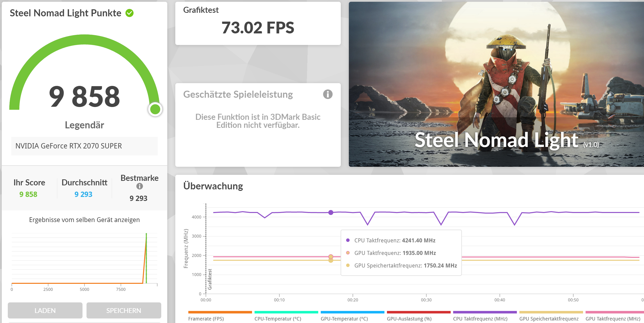
Task: Toggle GPU Taktfrequenz (MHz) legend series
Action: click(x=613, y=318)
